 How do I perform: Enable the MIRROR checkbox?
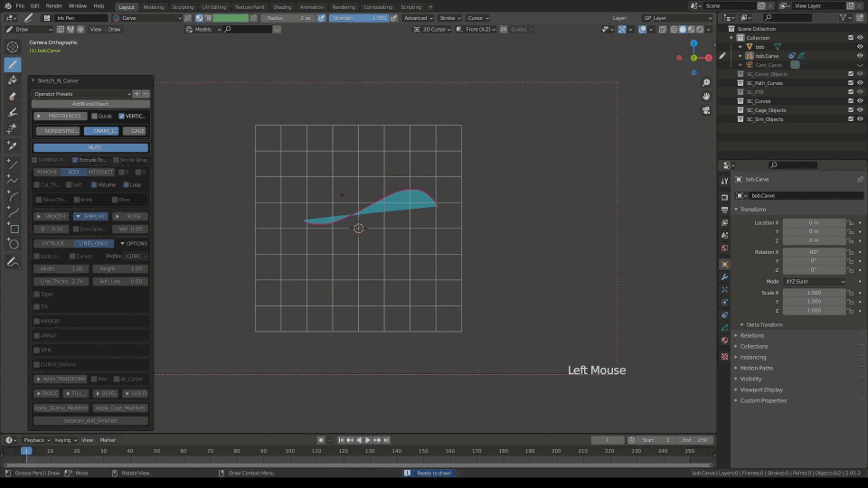[37, 321]
